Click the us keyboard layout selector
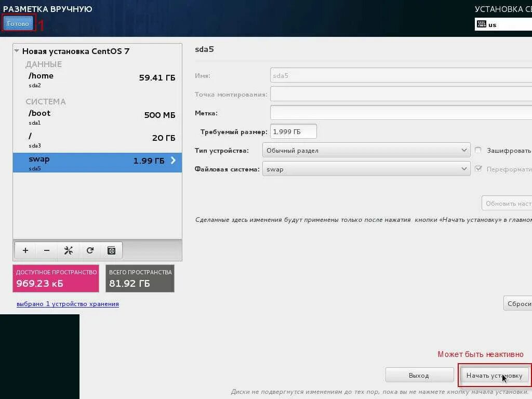This screenshot has height=399, width=532. (503, 24)
